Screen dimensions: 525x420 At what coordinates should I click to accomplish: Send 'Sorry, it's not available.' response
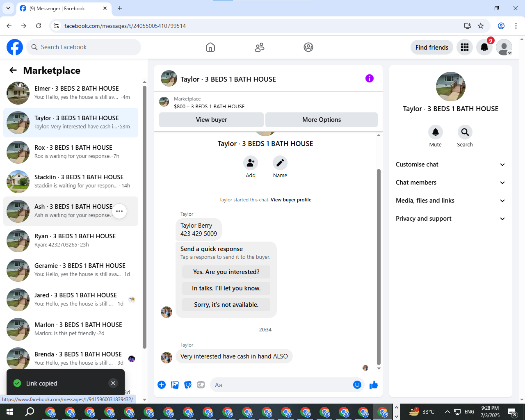coord(226,305)
